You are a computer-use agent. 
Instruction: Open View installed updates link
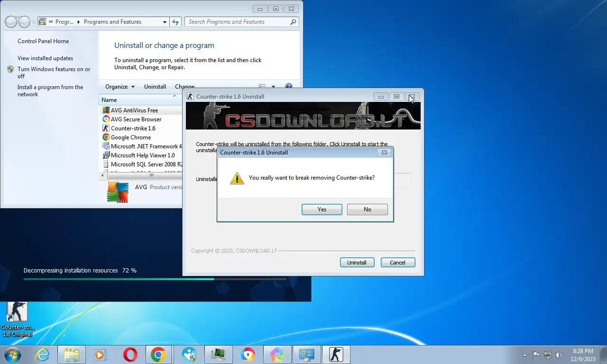pyautogui.click(x=45, y=58)
